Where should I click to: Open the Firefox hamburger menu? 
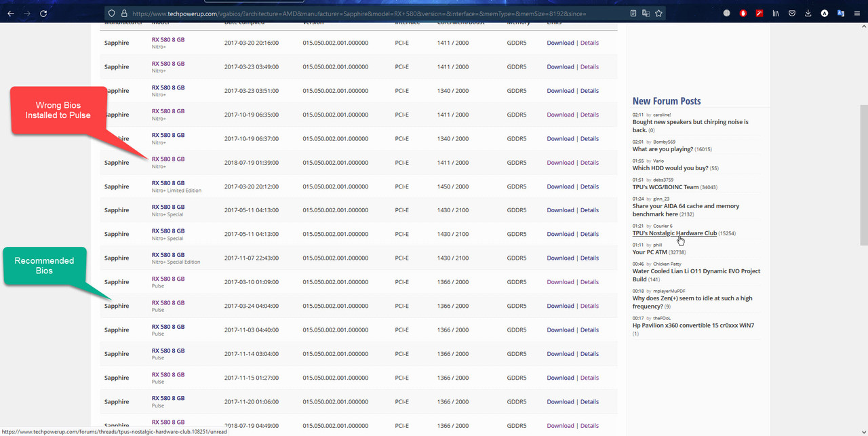857,13
